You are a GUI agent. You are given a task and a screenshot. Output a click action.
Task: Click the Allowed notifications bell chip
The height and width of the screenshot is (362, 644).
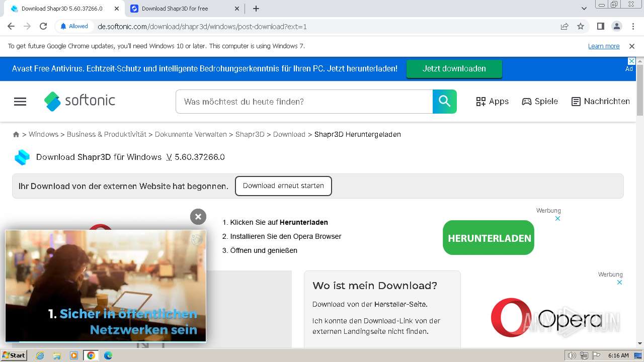click(x=74, y=26)
